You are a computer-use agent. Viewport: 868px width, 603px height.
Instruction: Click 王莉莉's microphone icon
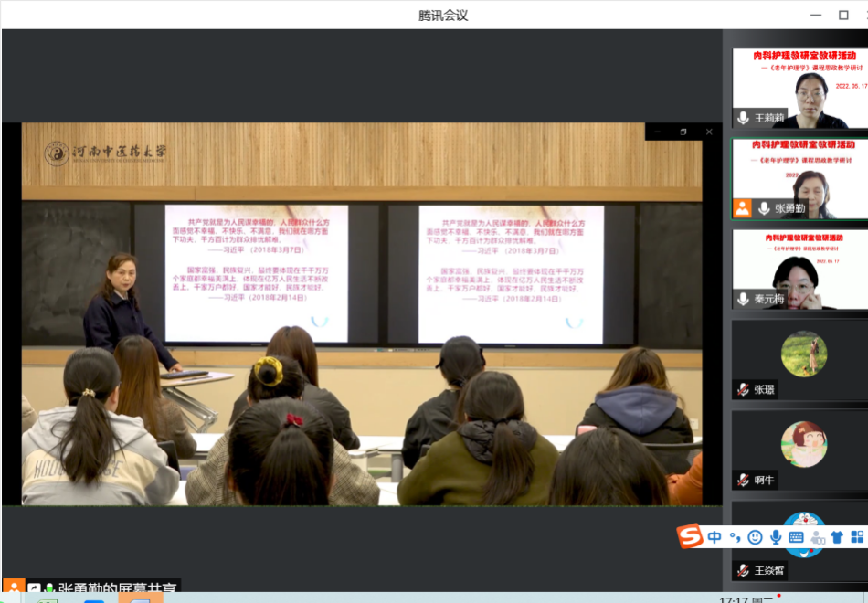744,118
